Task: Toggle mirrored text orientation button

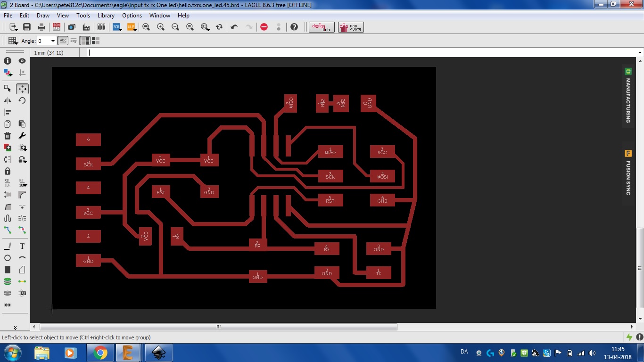Action: point(74,41)
